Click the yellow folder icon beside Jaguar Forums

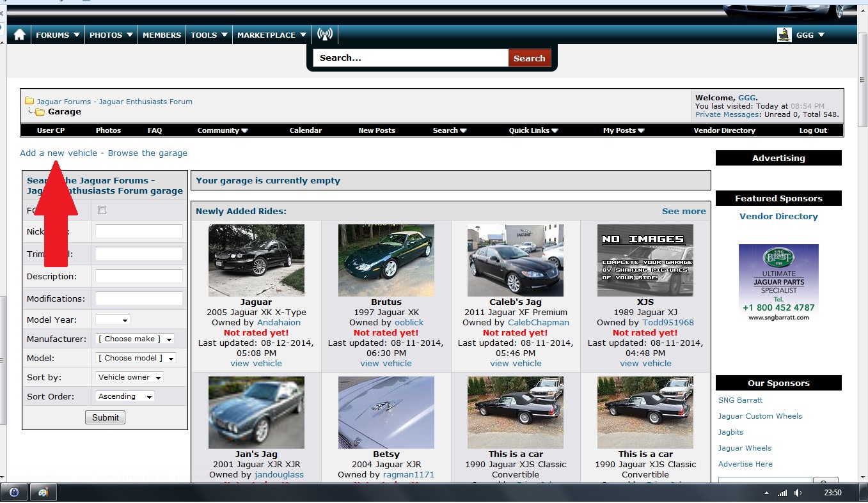pos(29,101)
